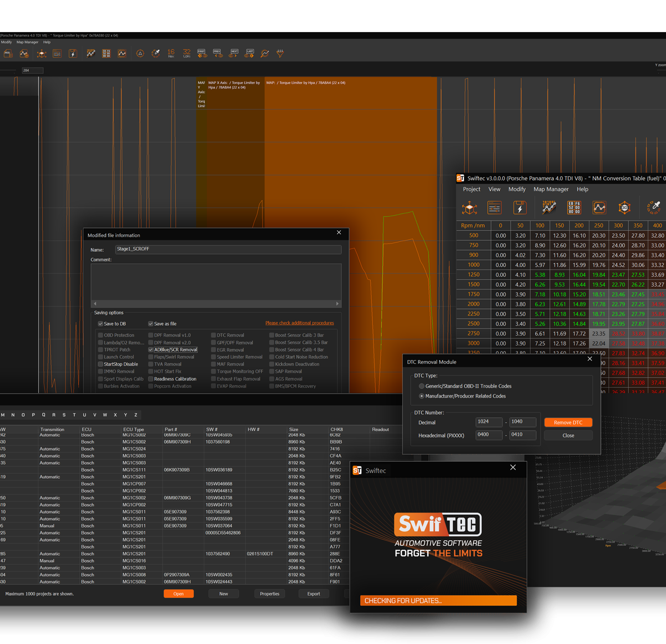Go to NEXT map icon
The height and width of the screenshot is (644, 666).
[234, 53]
